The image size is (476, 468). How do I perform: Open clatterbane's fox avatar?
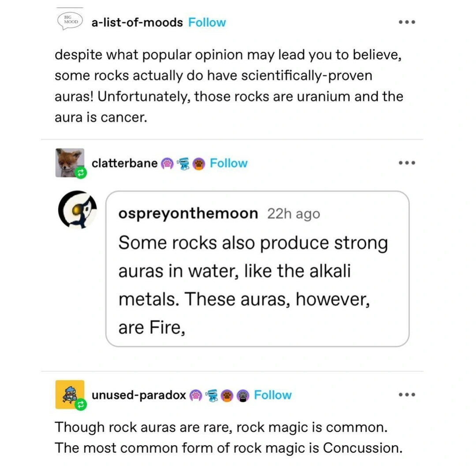(69, 162)
